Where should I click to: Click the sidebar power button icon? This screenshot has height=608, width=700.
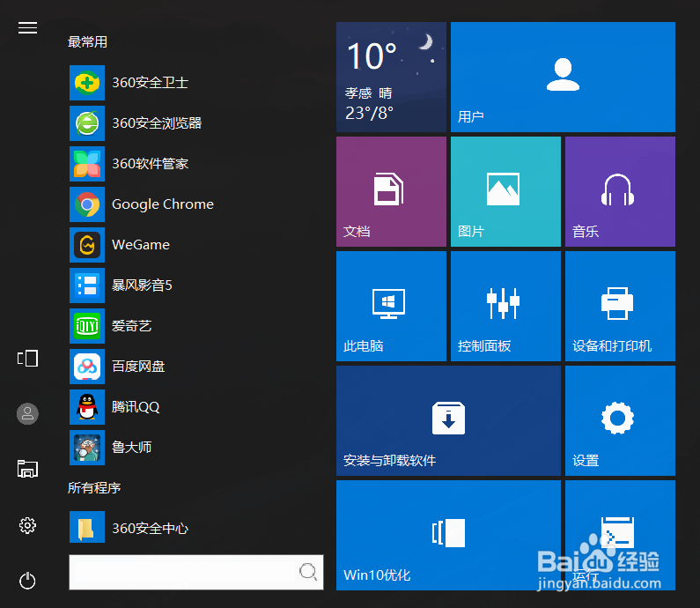pyautogui.click(x=27, y=581)
